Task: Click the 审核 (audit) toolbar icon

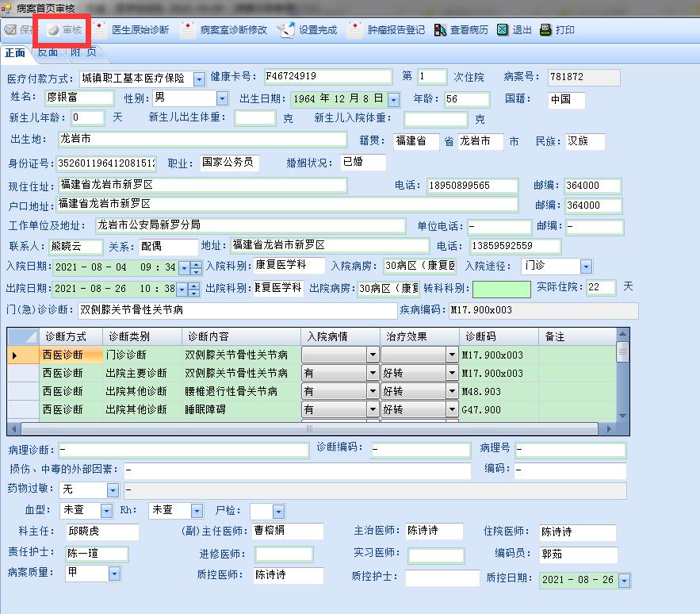Action: (x=54, y=30)
